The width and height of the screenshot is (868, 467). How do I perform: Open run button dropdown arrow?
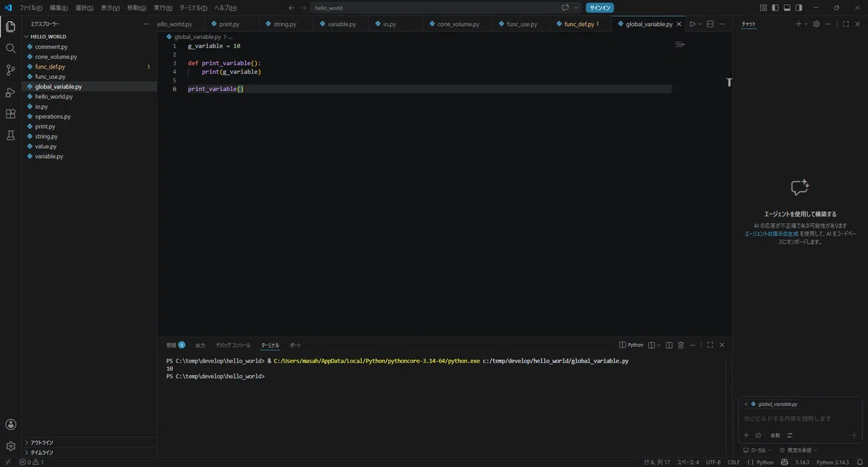coord(699,24)
